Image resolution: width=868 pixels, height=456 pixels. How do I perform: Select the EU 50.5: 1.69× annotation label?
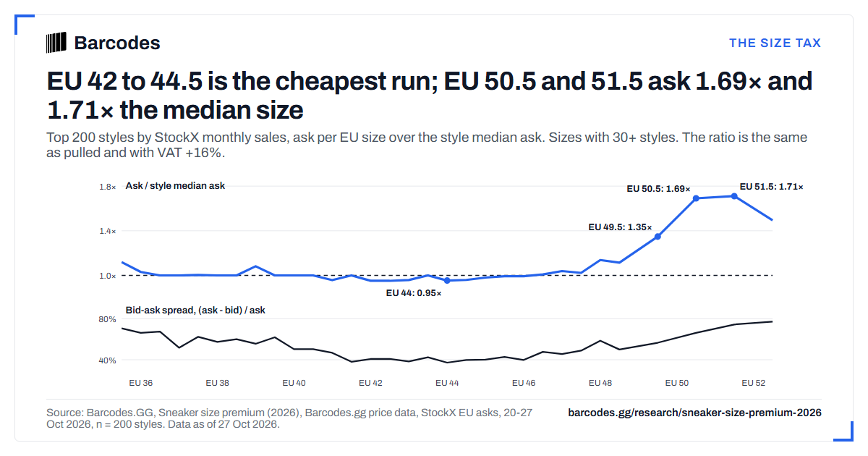tap(658, 189)
